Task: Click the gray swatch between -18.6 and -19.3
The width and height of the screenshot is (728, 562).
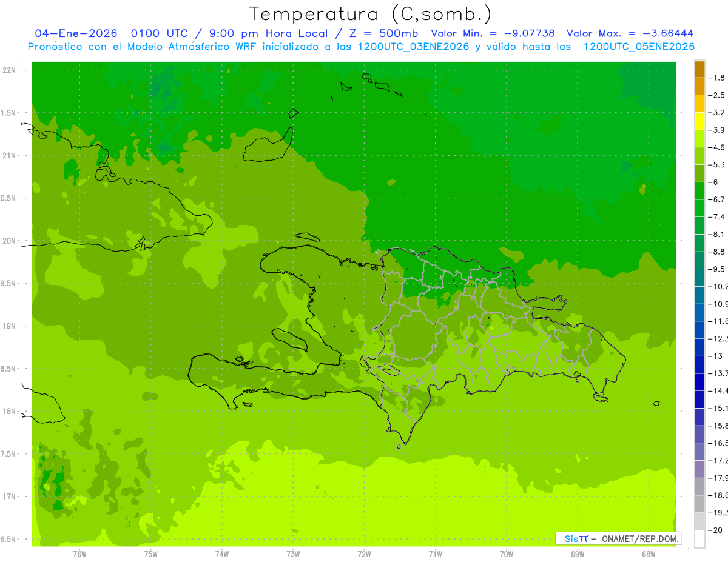Action: coord(699,504)
